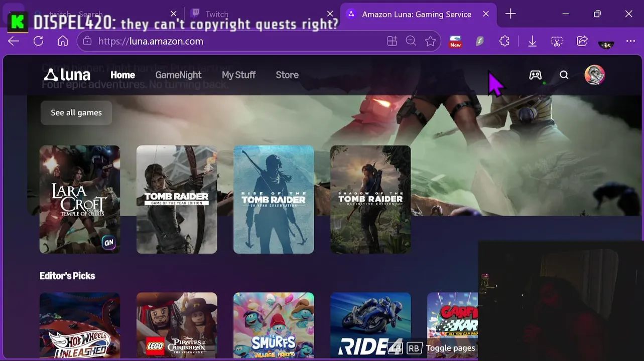Open My Stuff
The image size is (644, 361).
point(238,75)
